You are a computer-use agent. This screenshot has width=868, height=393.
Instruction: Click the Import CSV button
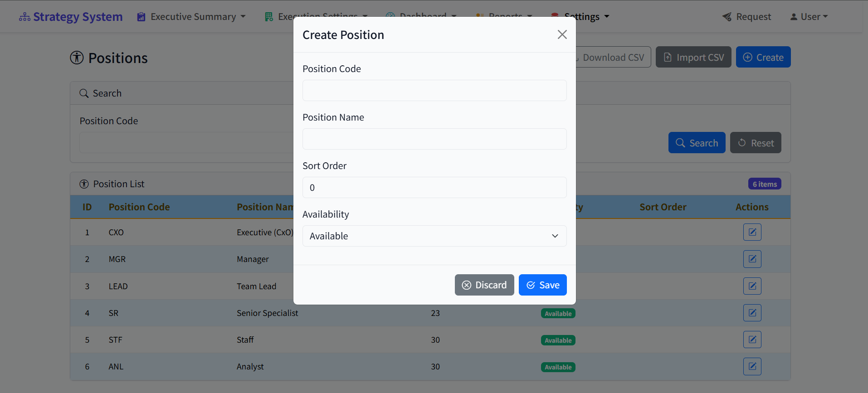point(693,57)
